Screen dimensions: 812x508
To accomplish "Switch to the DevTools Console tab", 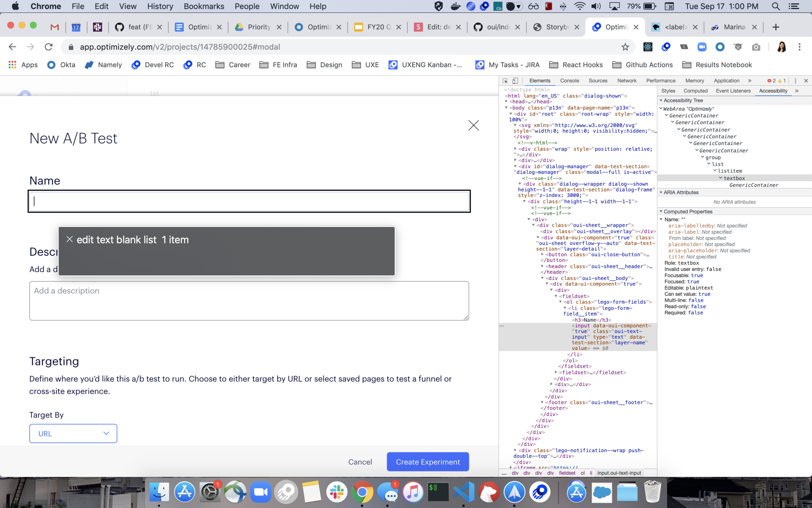I will tap(569, 81).
